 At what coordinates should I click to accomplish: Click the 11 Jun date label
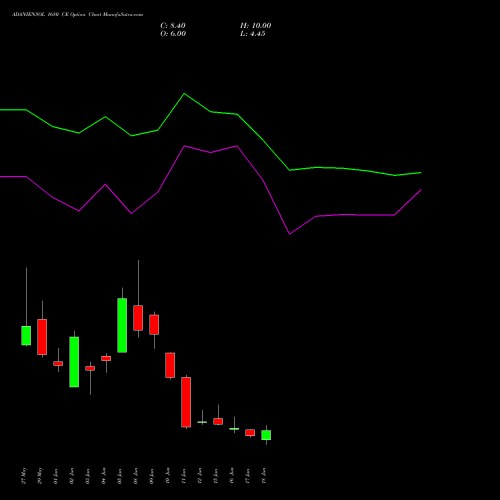[x=184, y=476]
